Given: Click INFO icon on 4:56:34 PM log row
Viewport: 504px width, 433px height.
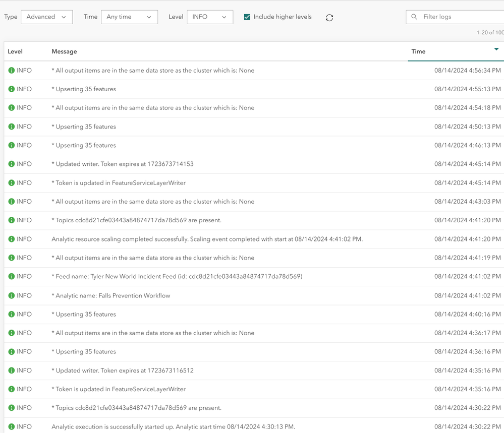Looking at the screenshot, I should click(x=12, y=71).
